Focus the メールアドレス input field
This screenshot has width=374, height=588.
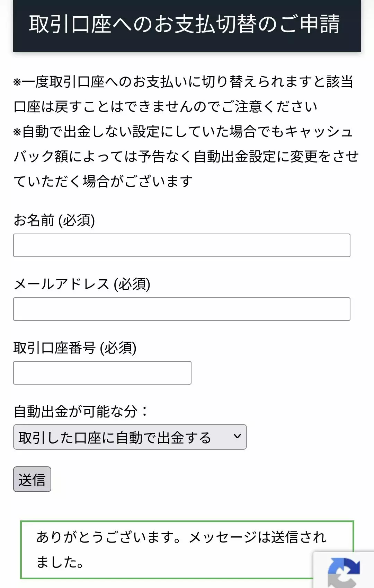[182, 309]
